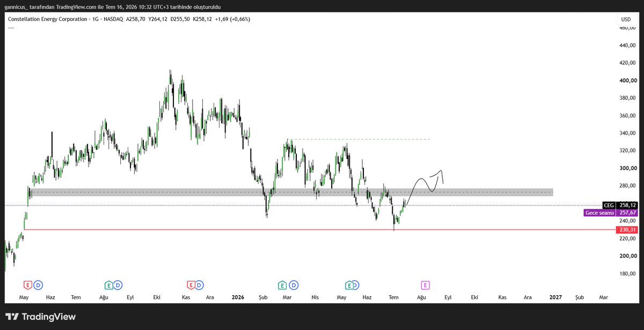Click the Gece seansı price label
The image size is (644, 330).
coord(610,212)
